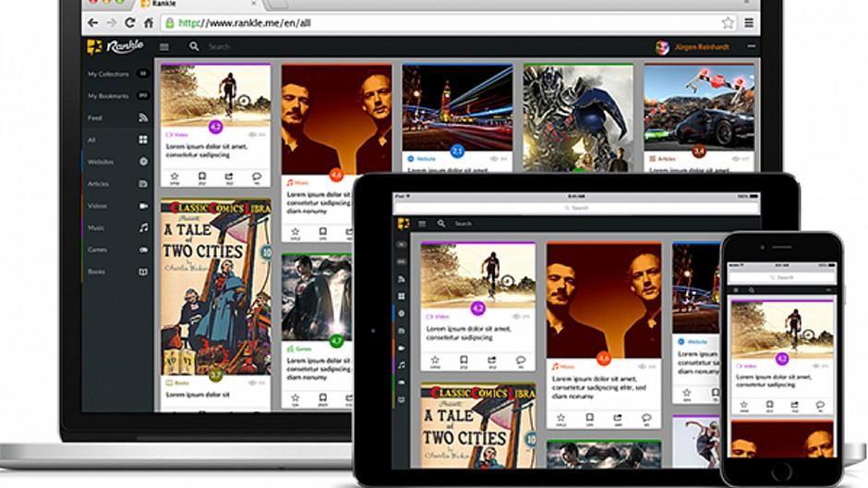Star the Music card on the laptop
The height and width of the screenshot is (488, 868).
(x=295, y=233)
